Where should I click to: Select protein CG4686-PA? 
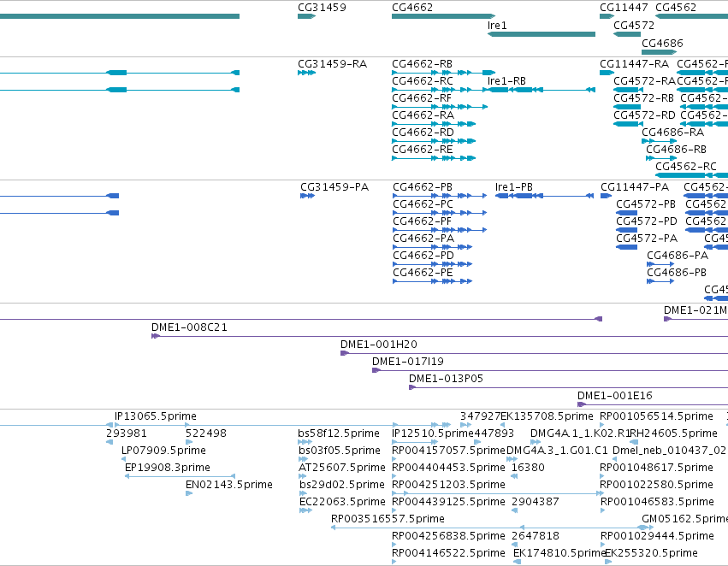coord(678,256)
